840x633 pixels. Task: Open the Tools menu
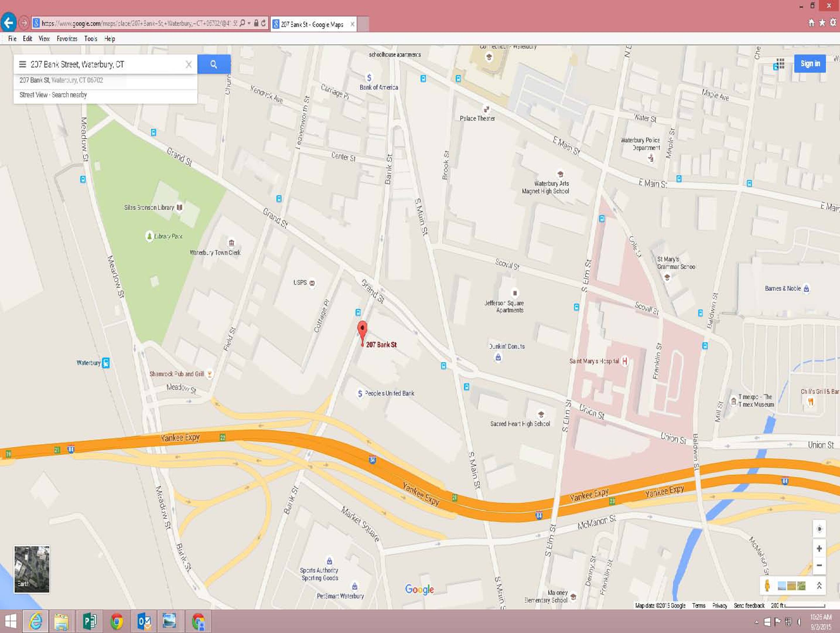pyautogui.click(x=90, y=39)
